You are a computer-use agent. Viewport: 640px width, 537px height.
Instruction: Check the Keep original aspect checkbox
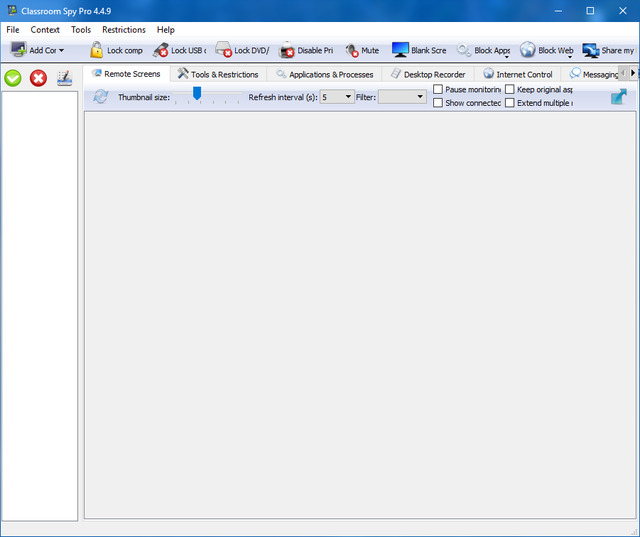510,90
